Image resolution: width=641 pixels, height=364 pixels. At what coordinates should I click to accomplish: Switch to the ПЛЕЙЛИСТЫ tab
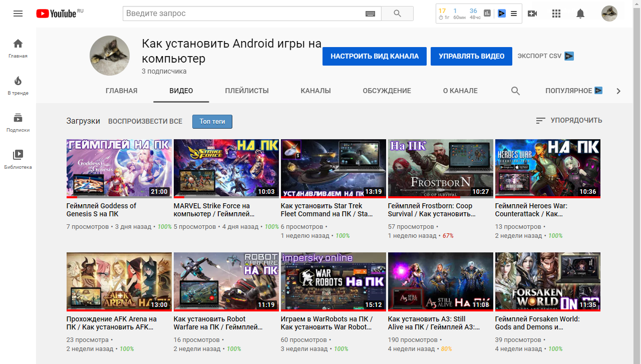[x=247, y=91]
